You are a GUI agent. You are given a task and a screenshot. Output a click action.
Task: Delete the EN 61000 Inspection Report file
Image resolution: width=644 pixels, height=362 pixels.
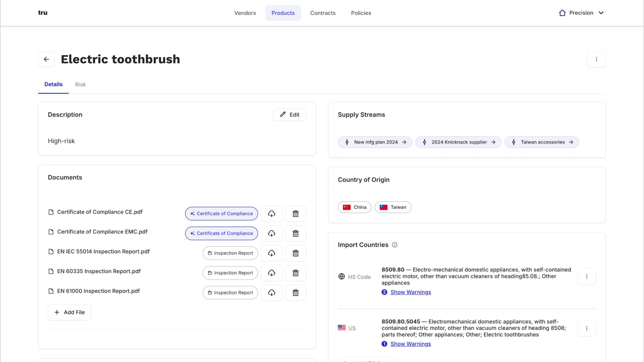click(x=295, y=292)
